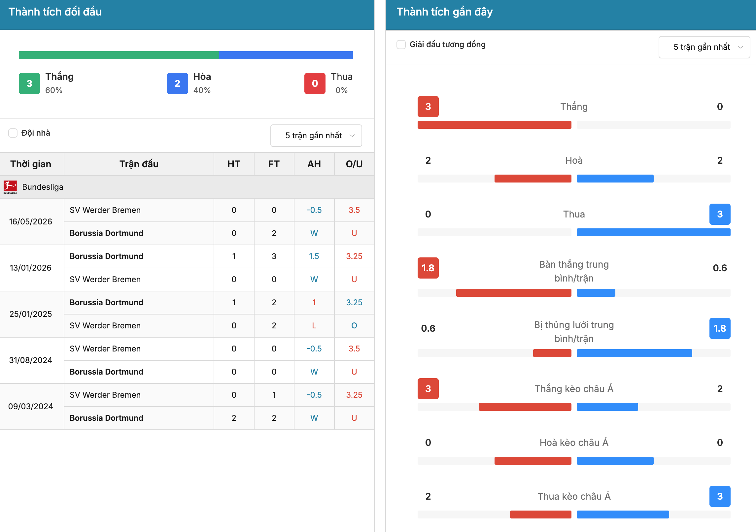756x532 pixels.
Task: Click the Bundesliga league name
Action: coord(43,187)
